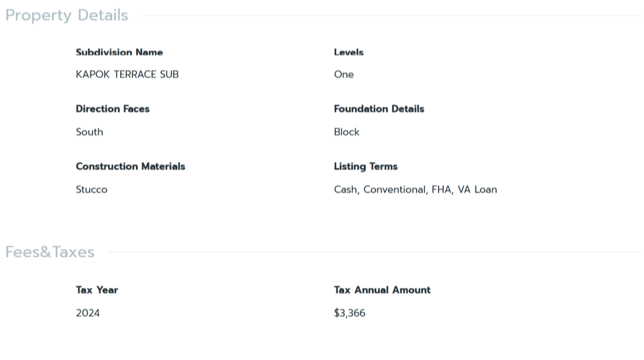Click the "Stucco" materials value
Screen dimensions: 644x360
(91, 190)
